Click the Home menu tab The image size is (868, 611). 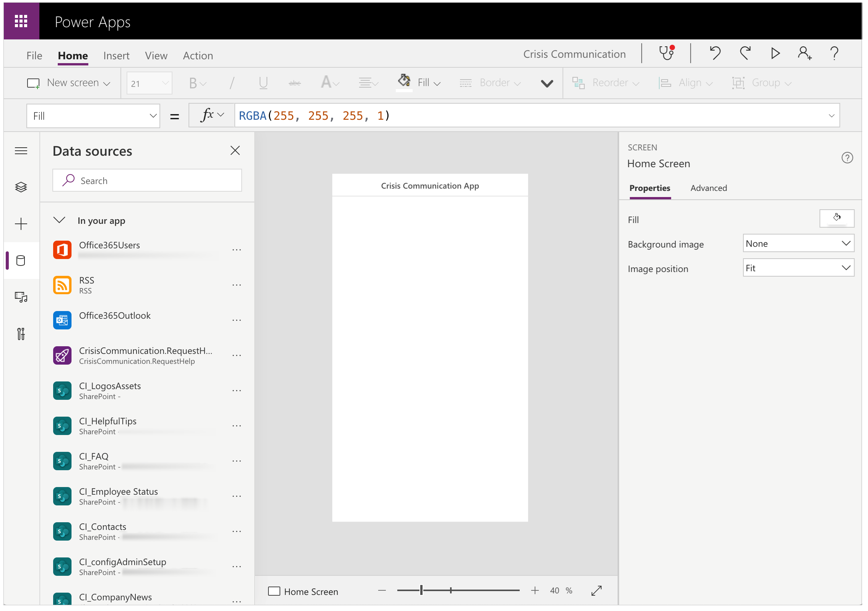point(72,55)
